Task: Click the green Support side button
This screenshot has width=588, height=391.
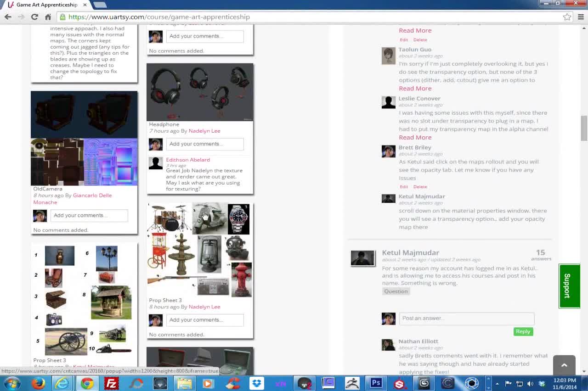Action: coord(569,286)
